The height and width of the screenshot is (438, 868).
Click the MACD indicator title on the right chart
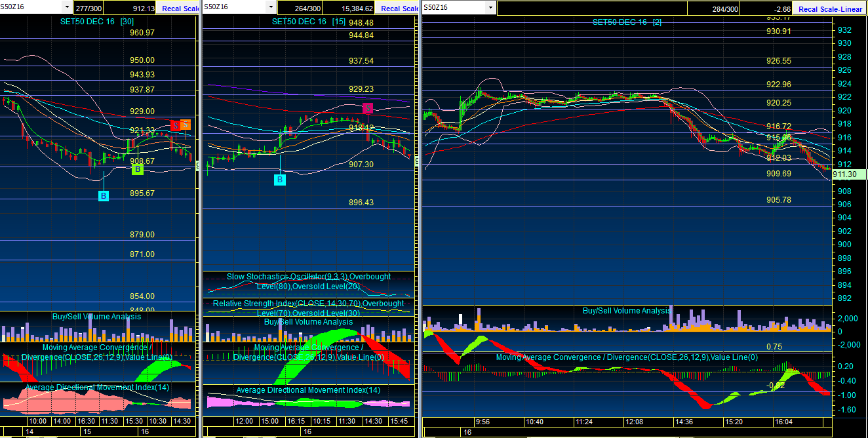pos(627,357)
